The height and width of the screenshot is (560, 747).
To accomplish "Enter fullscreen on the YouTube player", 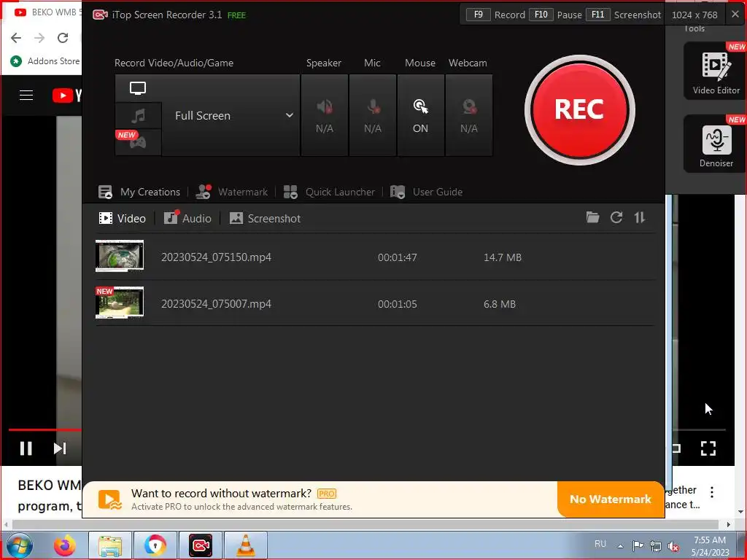I will click(708, 448).
